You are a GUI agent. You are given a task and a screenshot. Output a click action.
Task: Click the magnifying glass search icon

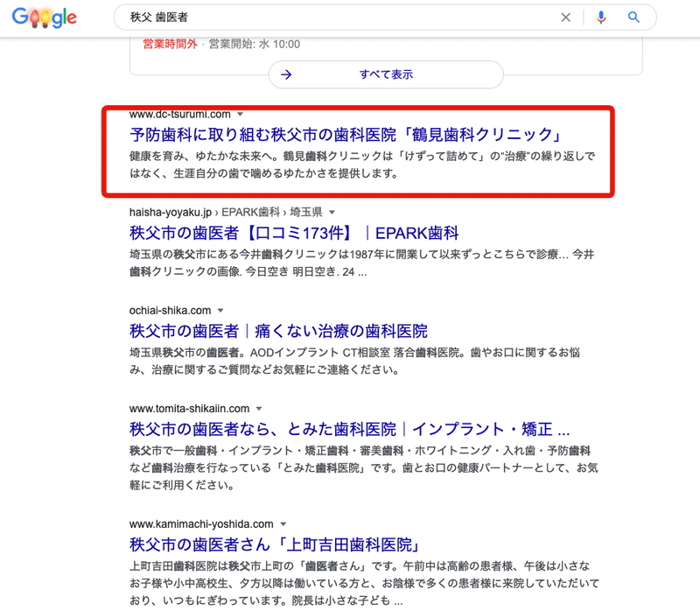(x=633, y=18)
